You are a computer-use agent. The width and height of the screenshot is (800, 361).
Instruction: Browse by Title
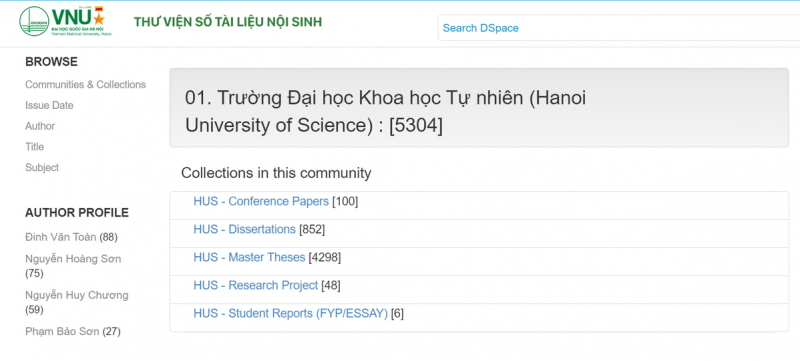pos(34,147)
